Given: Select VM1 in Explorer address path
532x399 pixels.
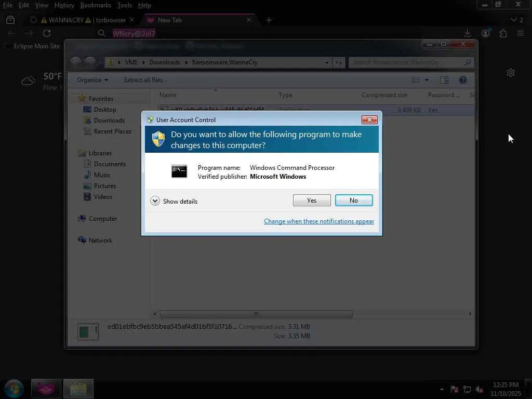Looking at the screenshot, I should click(131, 62).
